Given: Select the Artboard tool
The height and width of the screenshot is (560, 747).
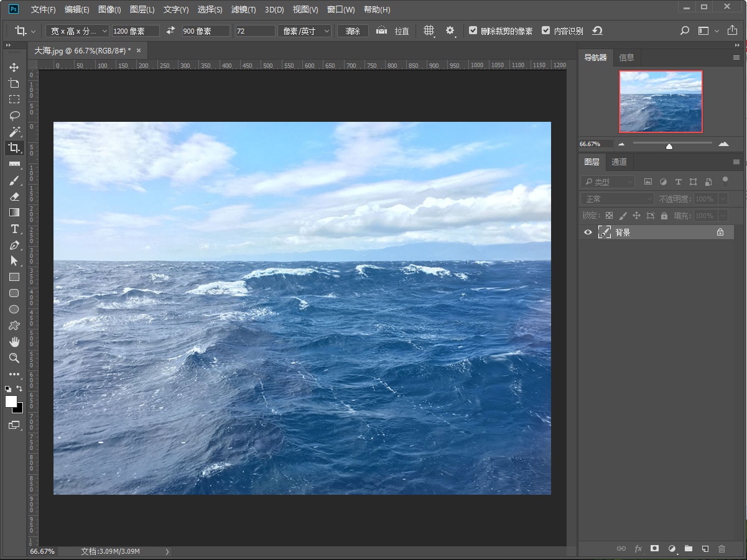Looking at the screenshot, I should pyautogui.click(x=14, y=83).
